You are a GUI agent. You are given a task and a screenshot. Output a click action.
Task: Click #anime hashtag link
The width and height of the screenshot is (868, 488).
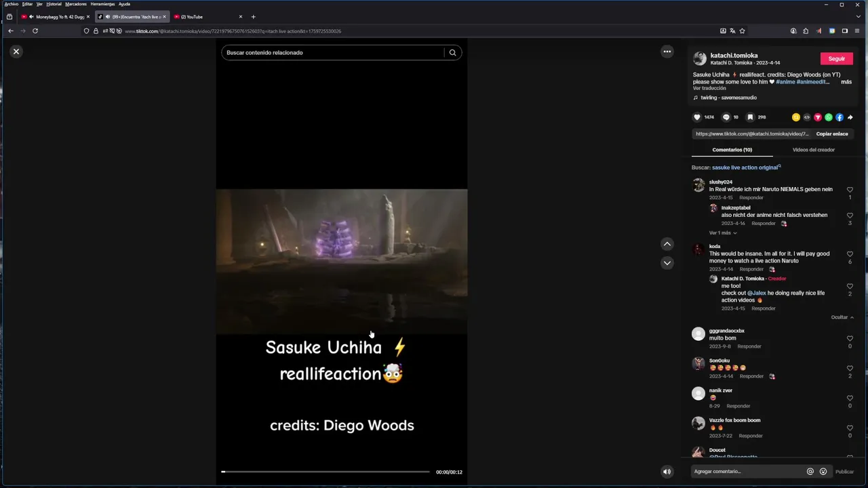point(785,82)
